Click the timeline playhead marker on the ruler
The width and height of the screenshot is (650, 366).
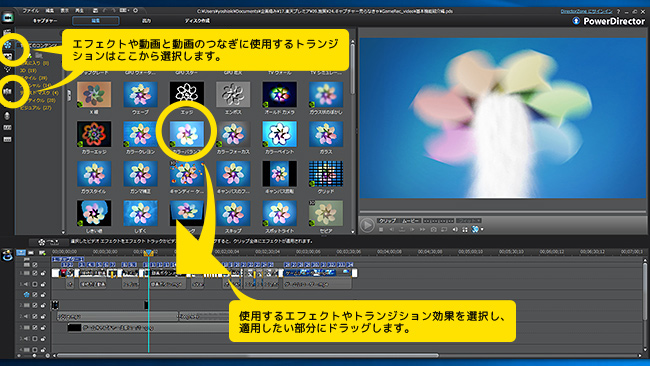[148, 252]
